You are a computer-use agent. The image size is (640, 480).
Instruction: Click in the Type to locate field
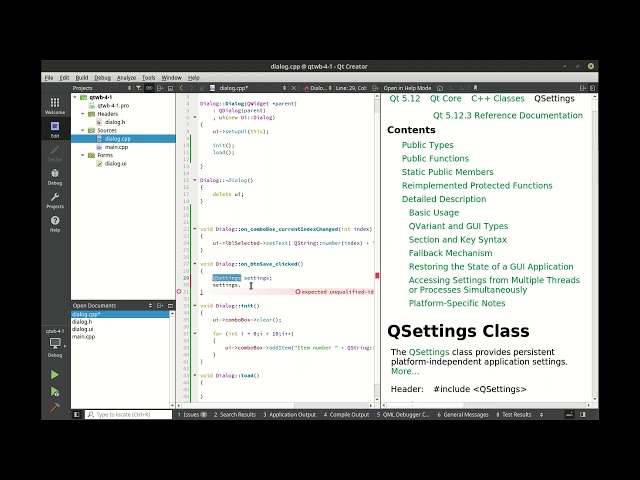point(125,414)
